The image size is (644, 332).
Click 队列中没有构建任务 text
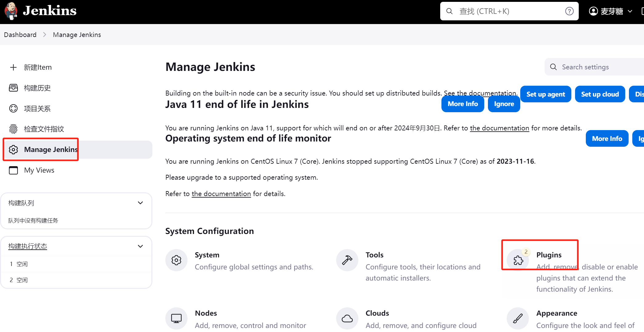[x=33, y=220]
